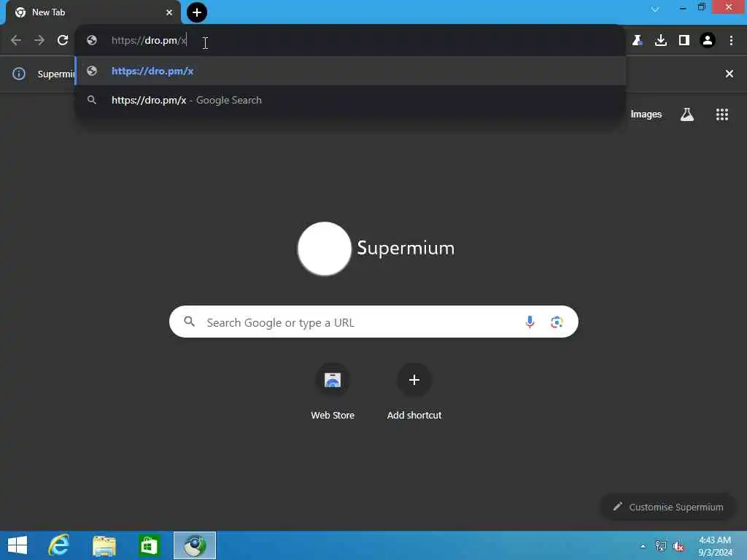Open the network tray icon
The image size is (747, 560).
(x=661, y=546)
